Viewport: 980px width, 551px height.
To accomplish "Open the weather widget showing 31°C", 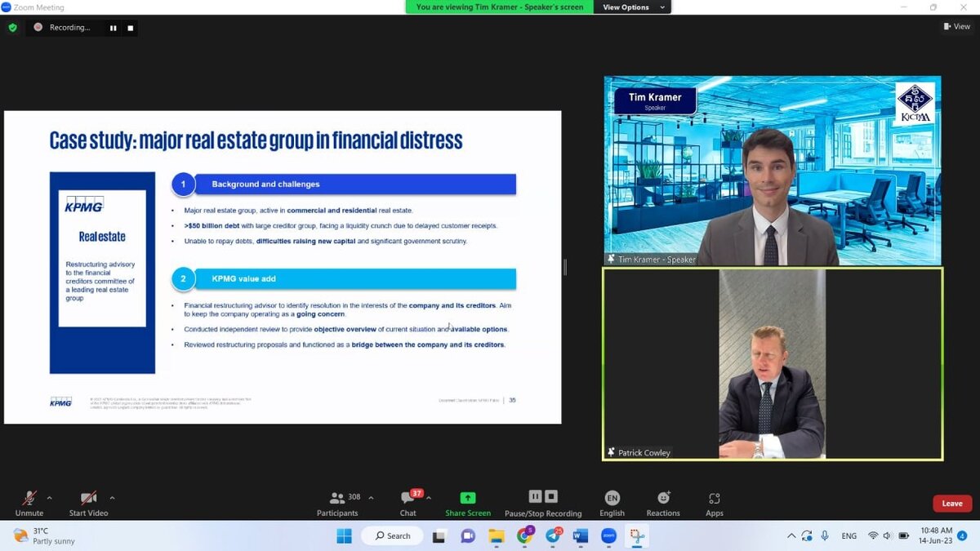I will click(x=45, y=535).
